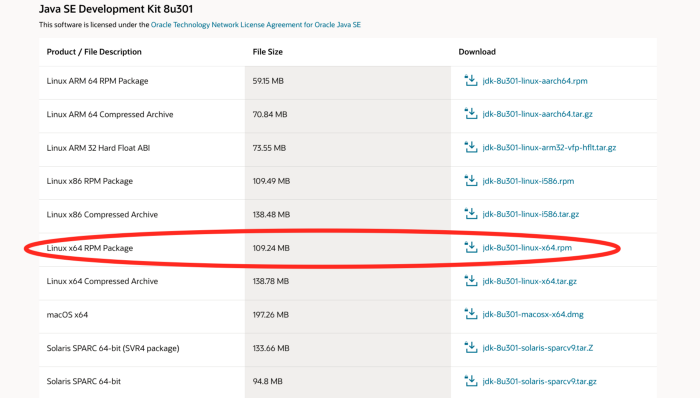Open the jdk-8u301-macosx-x64.dmg link
The image size is (700, 398).
pos(533,315)
